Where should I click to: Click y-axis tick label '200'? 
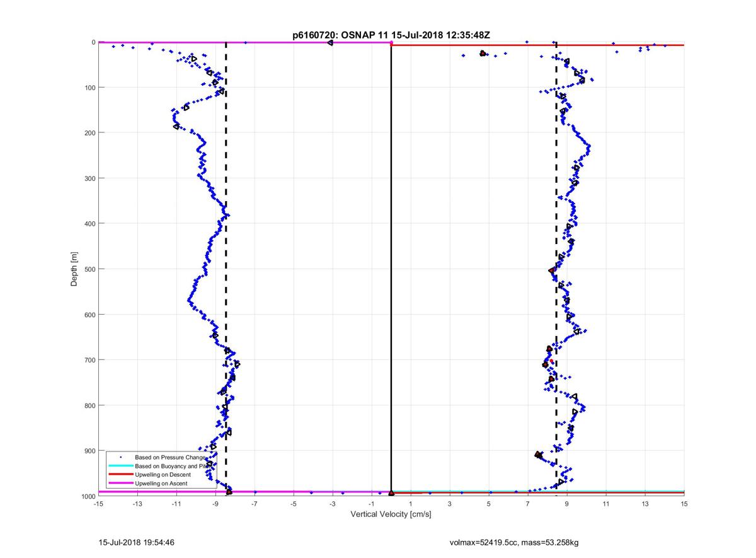[x=89, y=133]
